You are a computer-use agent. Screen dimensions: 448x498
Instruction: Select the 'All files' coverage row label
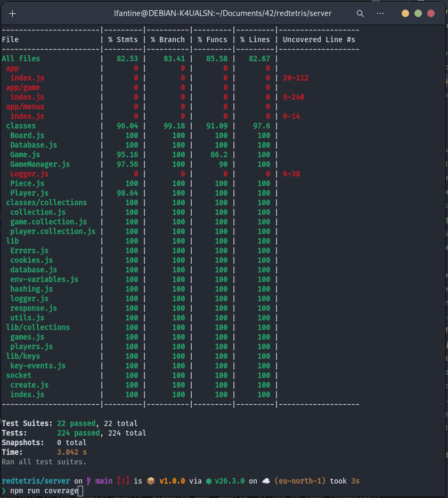tap(21, 59)
